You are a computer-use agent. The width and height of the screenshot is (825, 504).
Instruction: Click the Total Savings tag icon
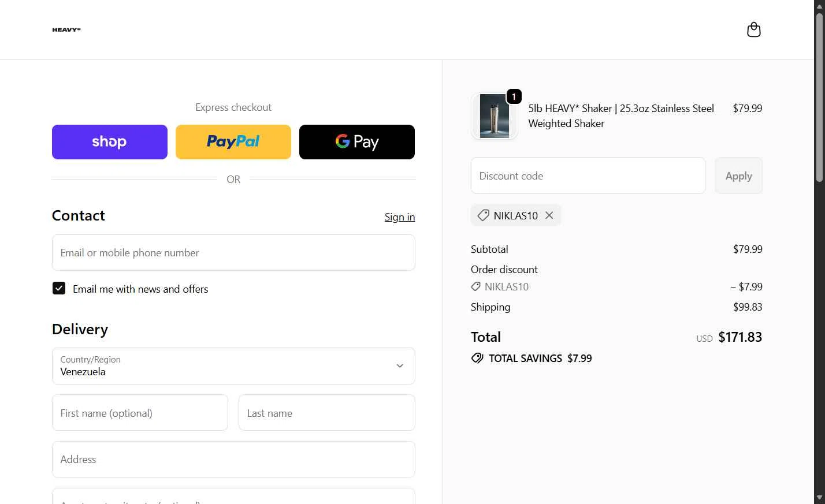(x=477, y=358)
